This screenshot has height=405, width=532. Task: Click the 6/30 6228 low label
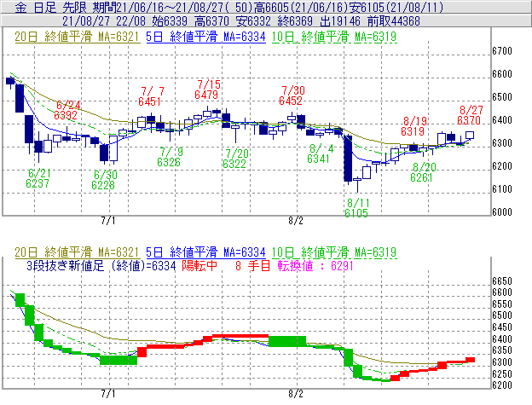click(x=104, y=180)
